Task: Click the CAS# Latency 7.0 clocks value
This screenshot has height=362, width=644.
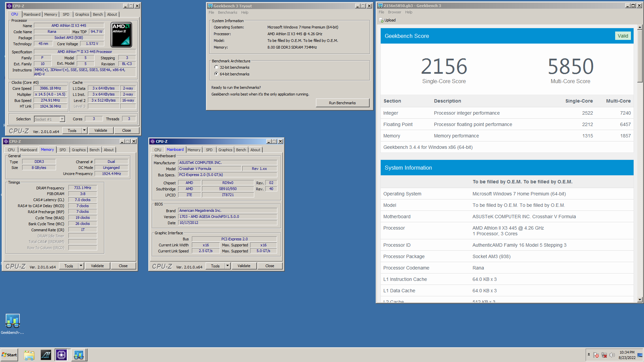Action: click(83, 200)
